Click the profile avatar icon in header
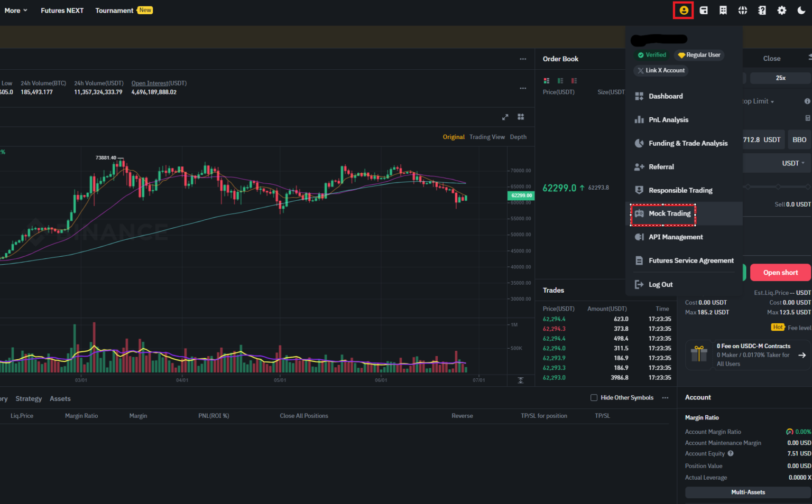 [684, 10]
